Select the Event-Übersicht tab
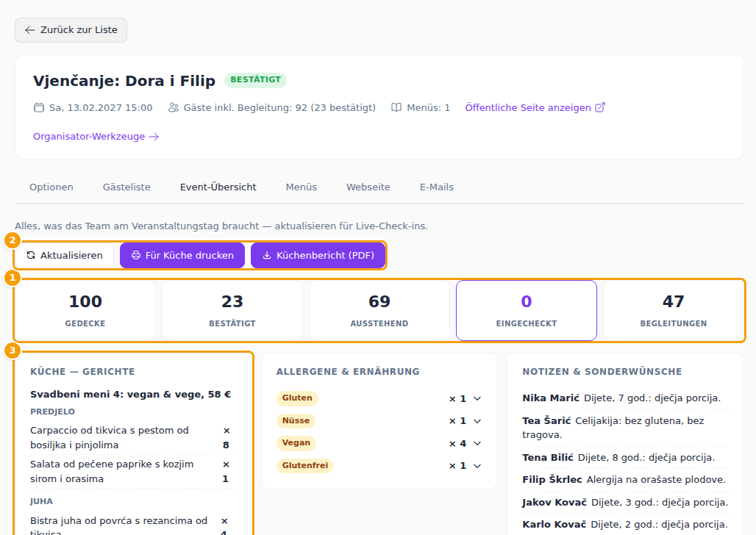The image size is (756, 535). [x=218, y=187]
